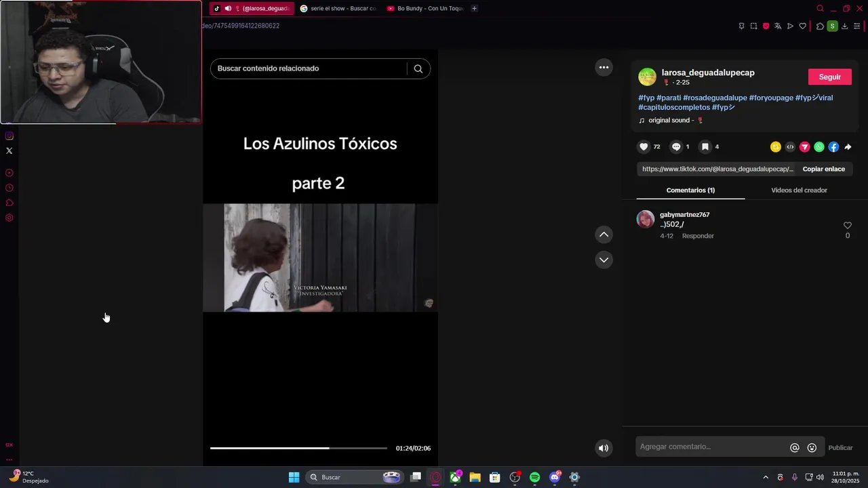The image size is (868, 488).
Task: Show hidden system tray icons chevron
Action: 766,477
